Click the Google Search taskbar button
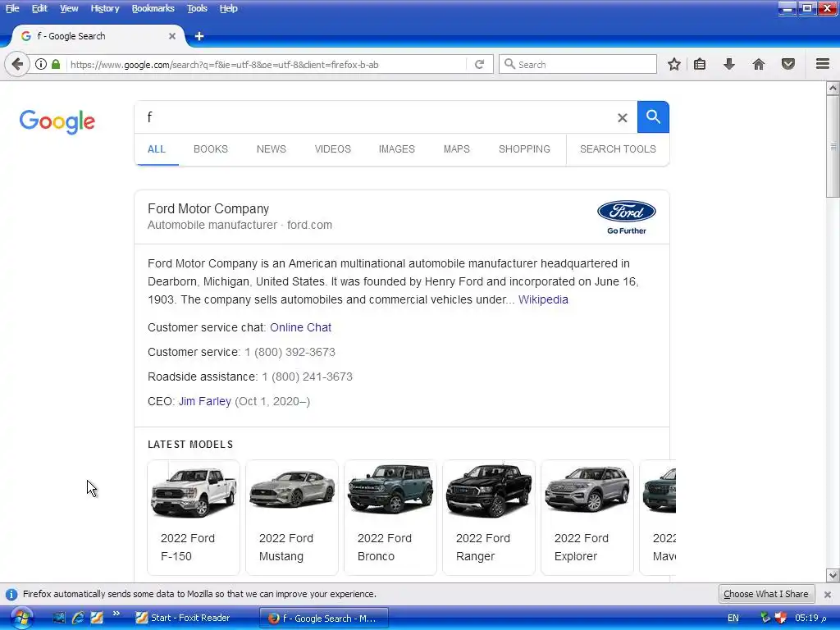840x630 pixels. pyautogui.click(x=324, y=619)
